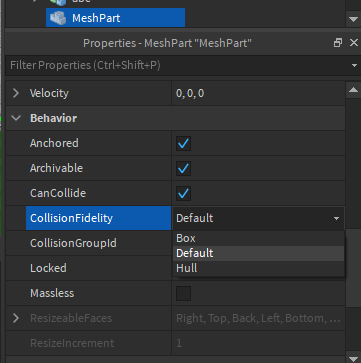The width and height of the screenshot is (361, 363).
Task: Collapse the Behavior section
Action: pyautogui.click(x=16, y=118)
